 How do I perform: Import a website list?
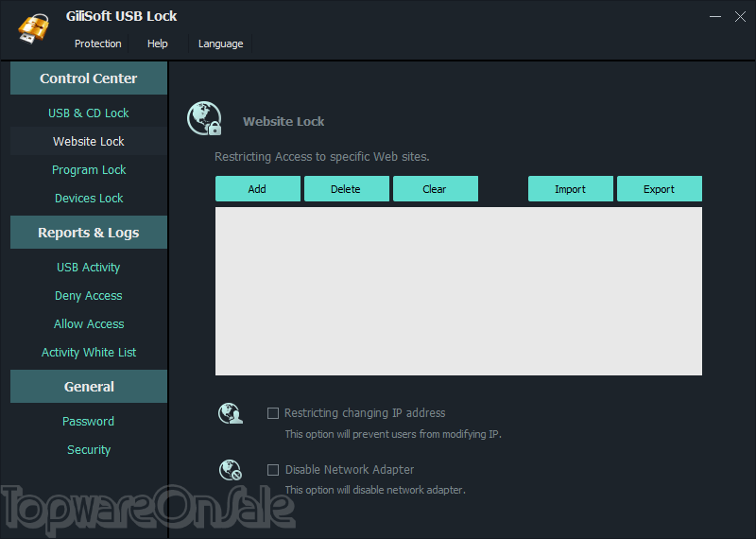click(571, 189)
